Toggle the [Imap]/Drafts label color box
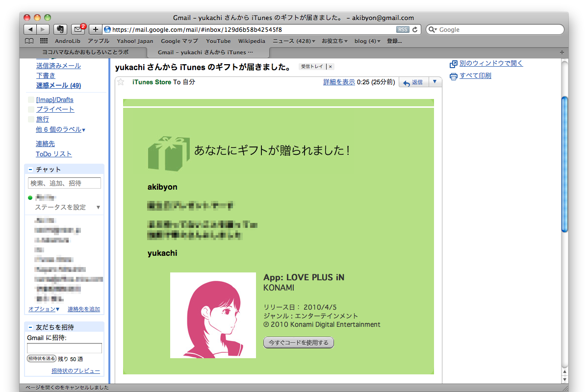This screenshot has height=392, width=588. tap(31, 99)
